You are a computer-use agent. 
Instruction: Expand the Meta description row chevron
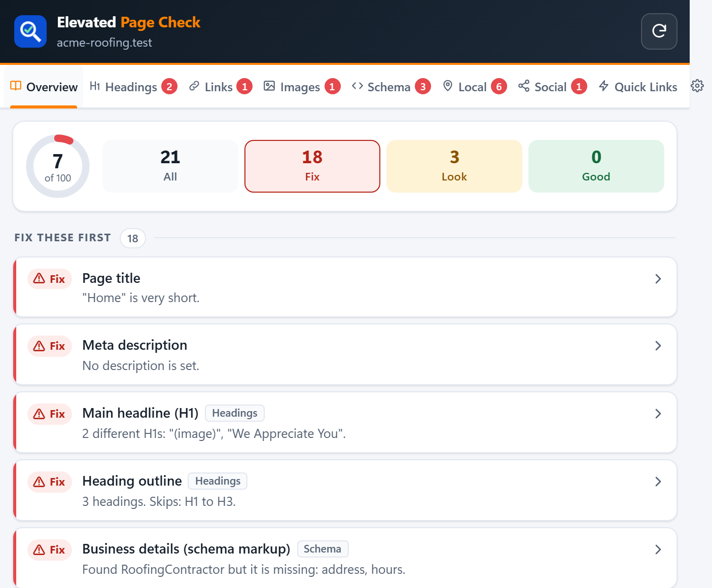[658, 346]
